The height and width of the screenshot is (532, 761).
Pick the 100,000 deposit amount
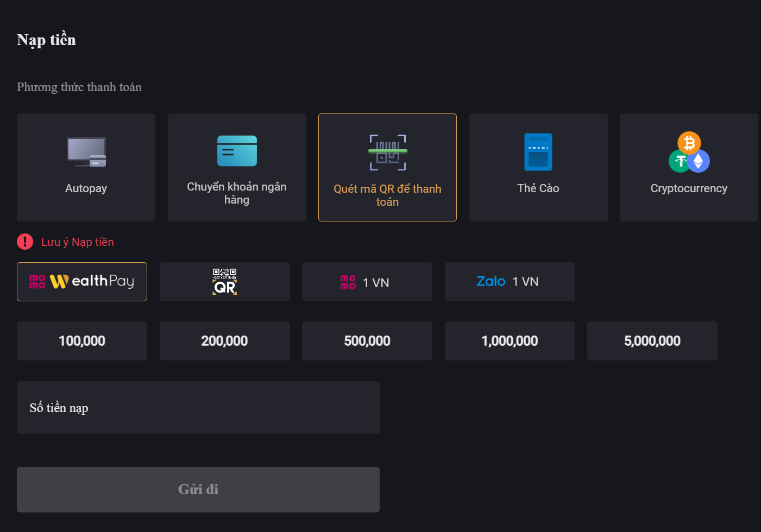coord(82,341)
